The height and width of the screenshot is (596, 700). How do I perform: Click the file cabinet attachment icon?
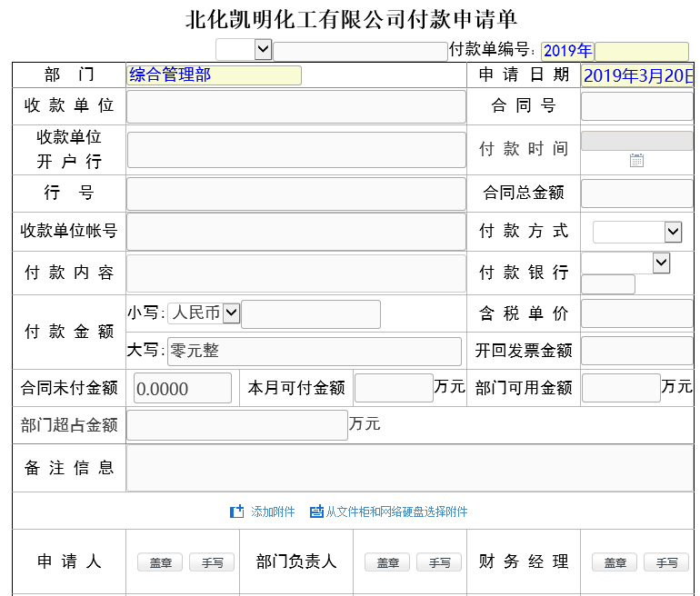(316, 512)
